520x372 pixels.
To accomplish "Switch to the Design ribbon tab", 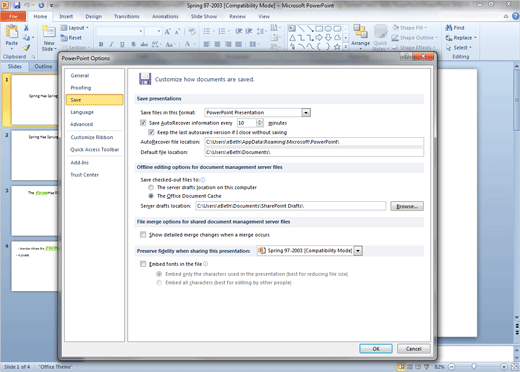I will (93, 16).
